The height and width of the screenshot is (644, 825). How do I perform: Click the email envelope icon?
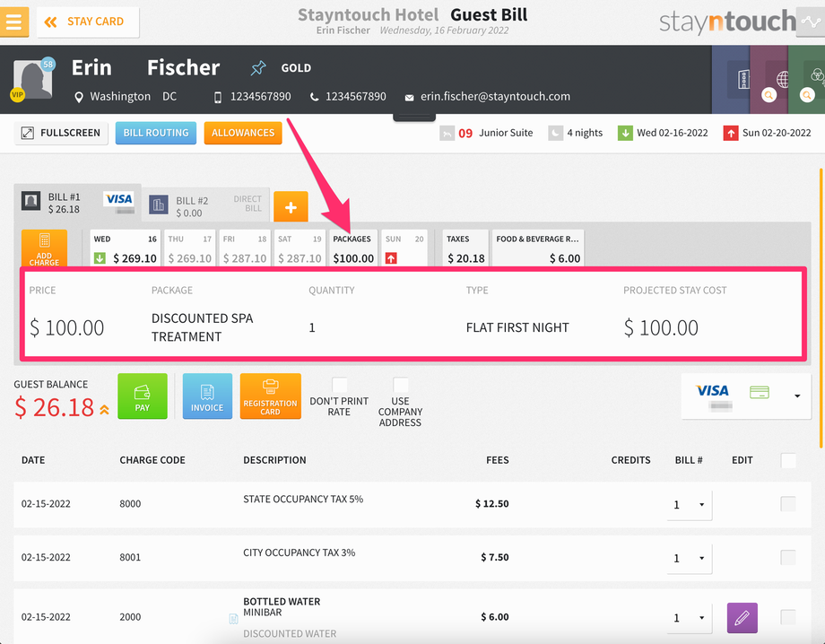tap(409, 98)
